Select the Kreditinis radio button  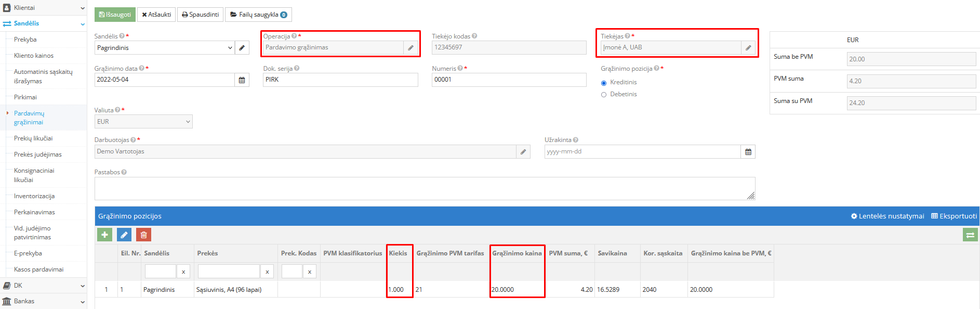click(604, 83)
